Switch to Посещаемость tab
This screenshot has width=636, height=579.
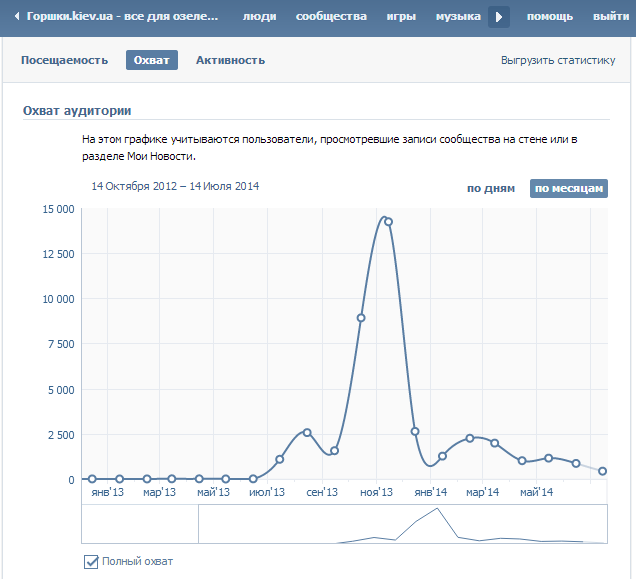click(x=64, y=60)
